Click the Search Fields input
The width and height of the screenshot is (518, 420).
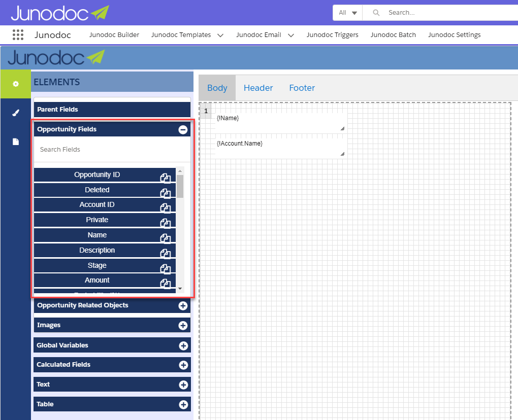(112, 150)
